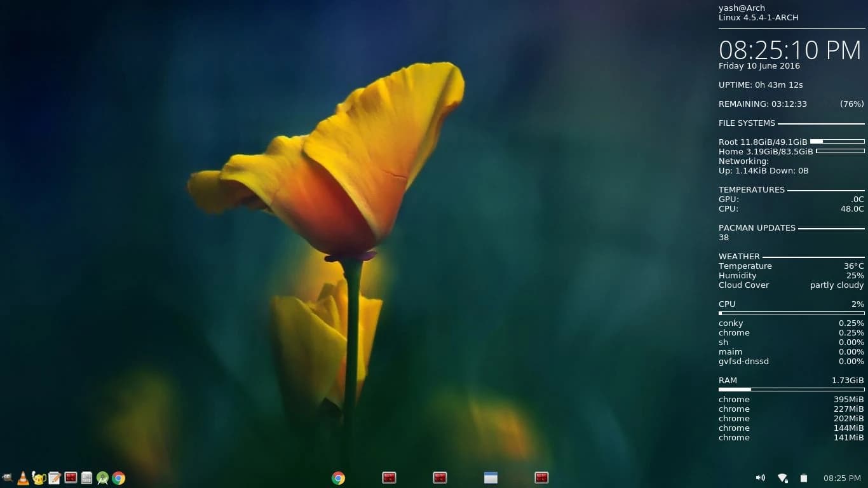Image resolution: width=868 pixels, height=488 pixels.
Task: Toggle Wi-Fi from the system tray
Action: [782, 477]
